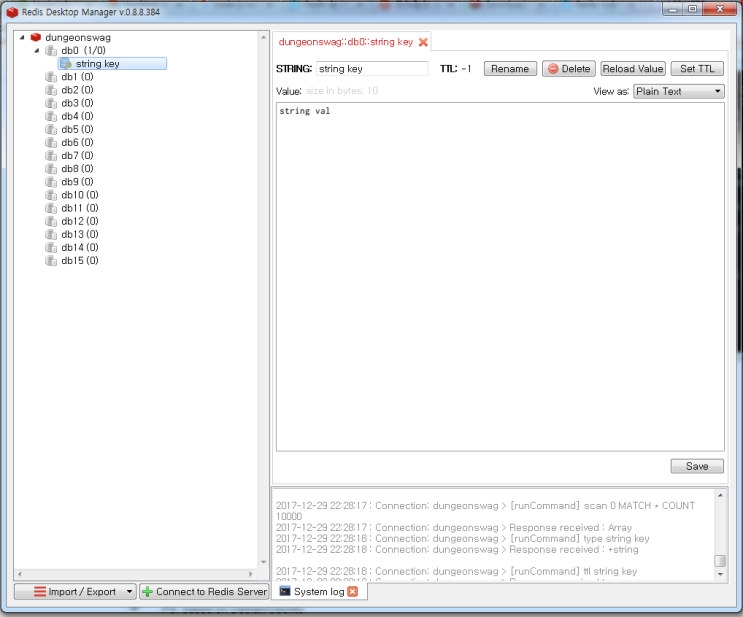
Task: Click the Rename button
Action: (x=510, y=69)
